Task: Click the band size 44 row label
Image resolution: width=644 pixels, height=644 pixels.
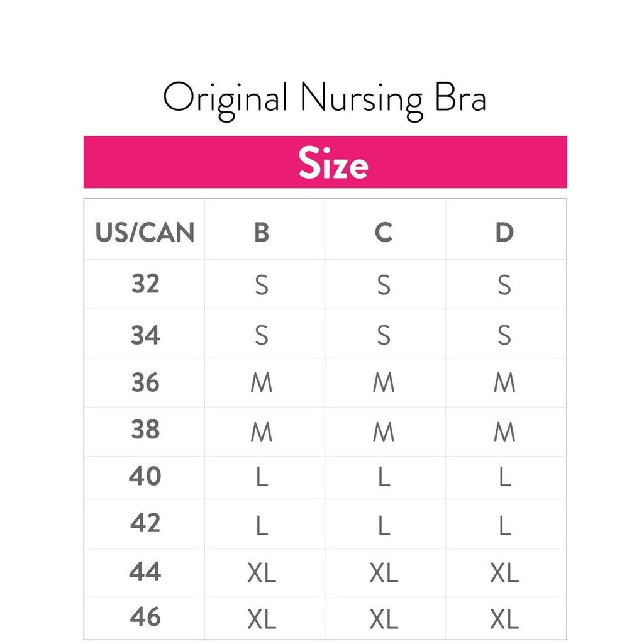Action: 145,572
